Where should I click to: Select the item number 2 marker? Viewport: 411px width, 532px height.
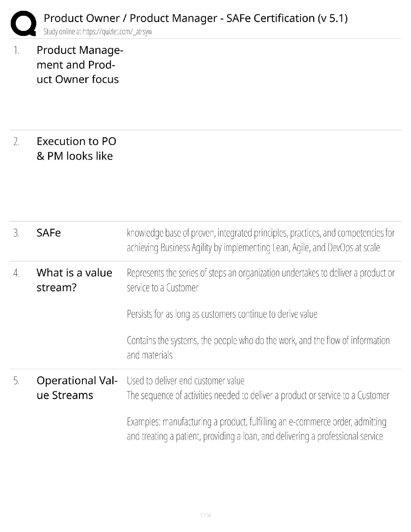[16, 142]
